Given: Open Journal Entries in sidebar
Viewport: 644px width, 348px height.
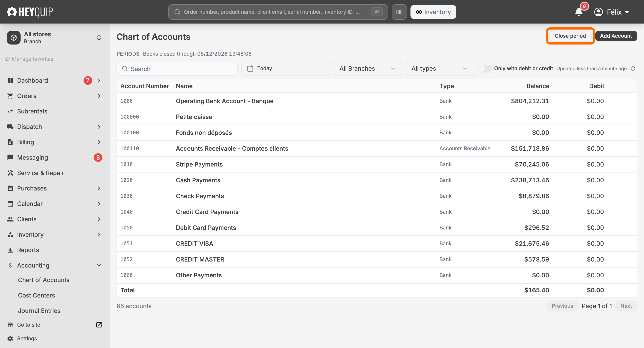Looking at the screenshot, I should (x=39, y=311).
